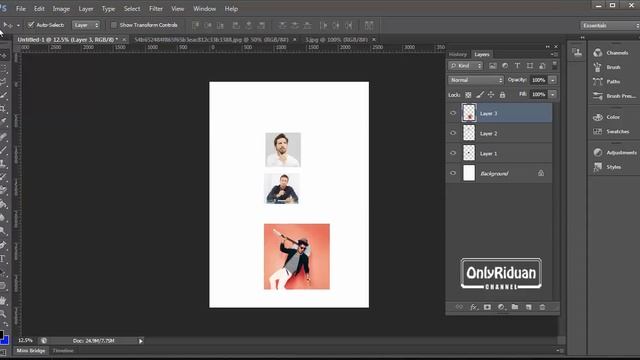Select the Layer 1 row
Screen dimensions: 640x360
[x=500, y=153]
